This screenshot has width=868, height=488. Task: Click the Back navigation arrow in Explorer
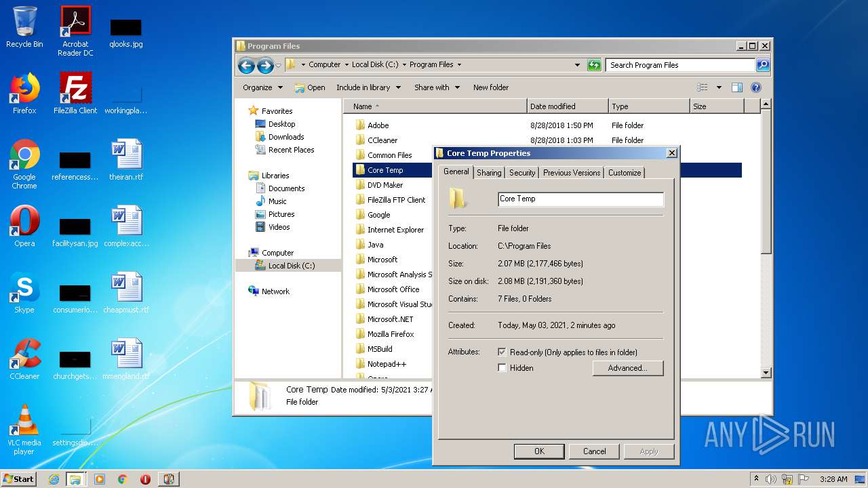(246, 65)
